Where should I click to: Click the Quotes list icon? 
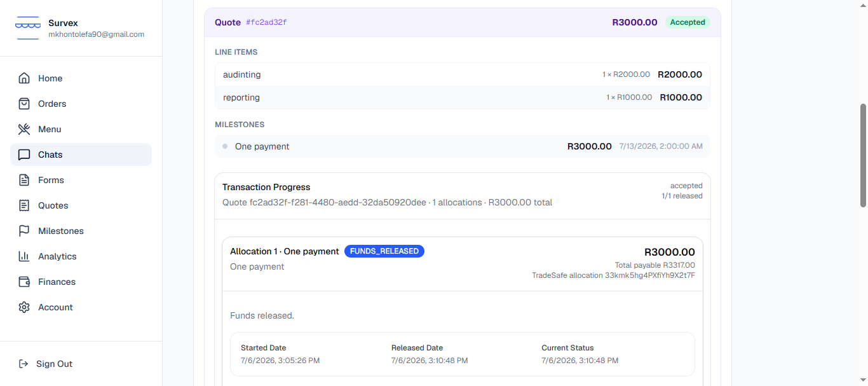coord(24,205)
